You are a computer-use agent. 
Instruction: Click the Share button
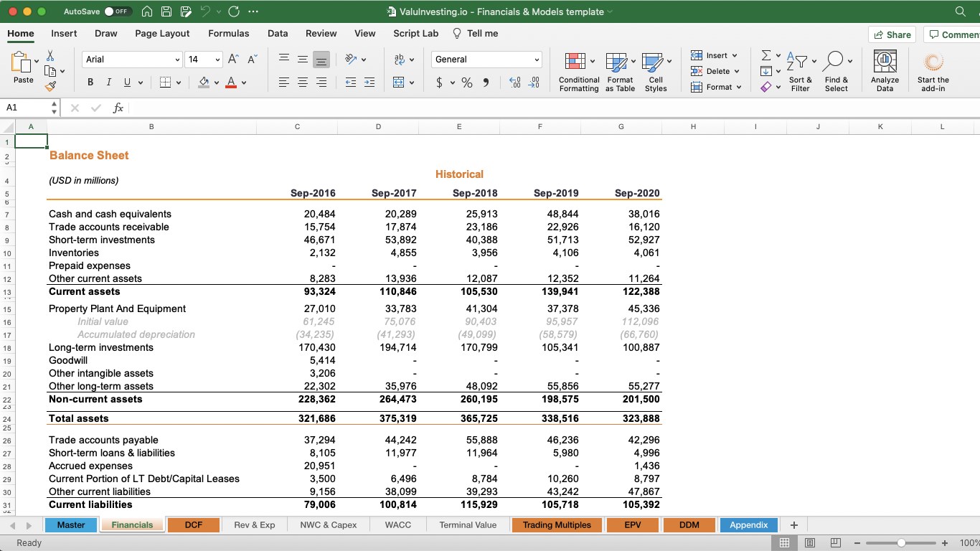coord(892,34)
